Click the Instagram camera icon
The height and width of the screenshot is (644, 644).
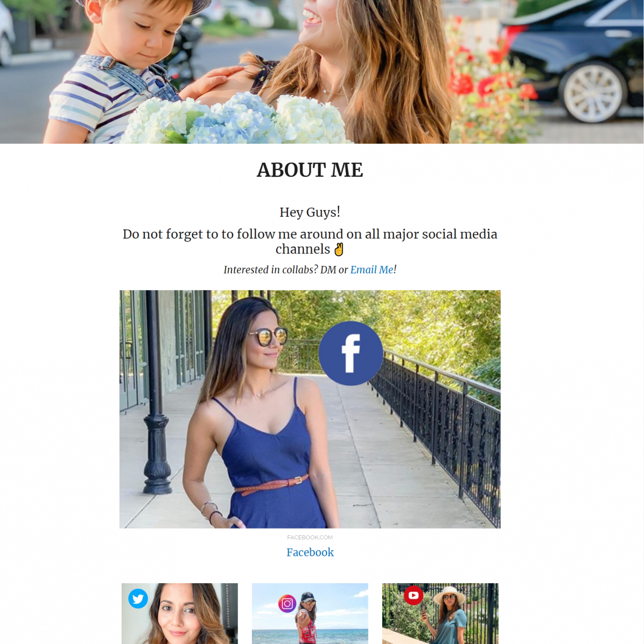point(287,603)
